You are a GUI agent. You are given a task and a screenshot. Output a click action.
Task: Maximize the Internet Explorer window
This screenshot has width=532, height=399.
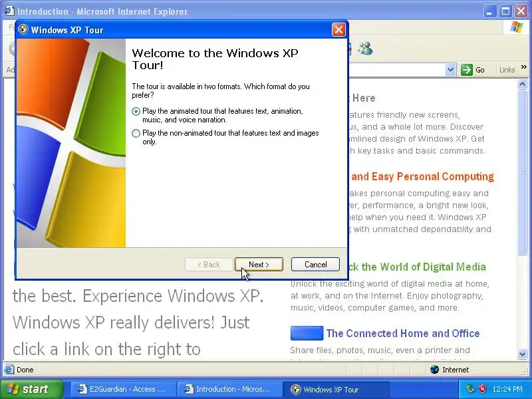(x=505, y=11)
